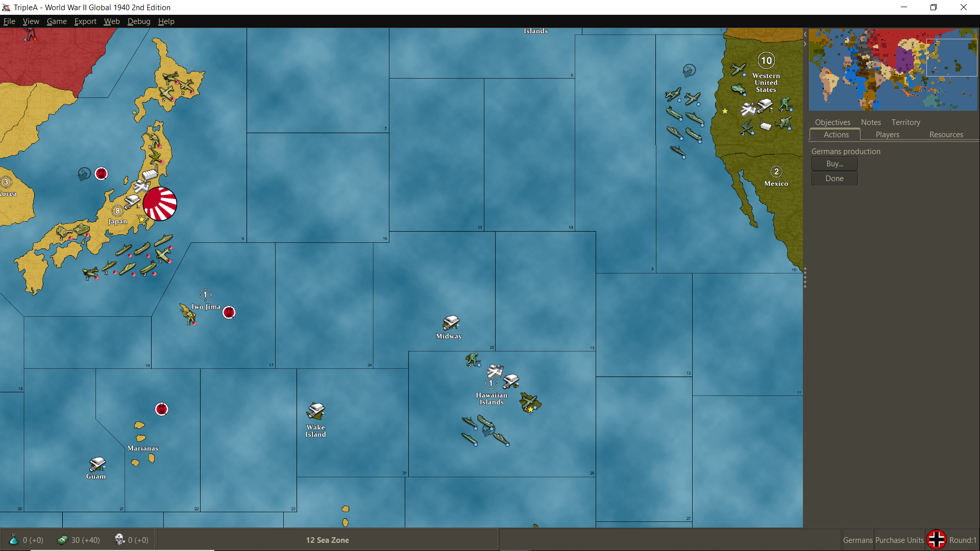
Task: Click the Japanese flag marker near Korea
Action: [x=101, y=173]
